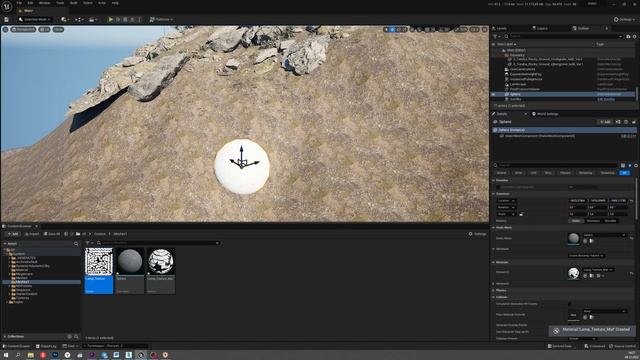Collapse the Materials section

[494, 262]
